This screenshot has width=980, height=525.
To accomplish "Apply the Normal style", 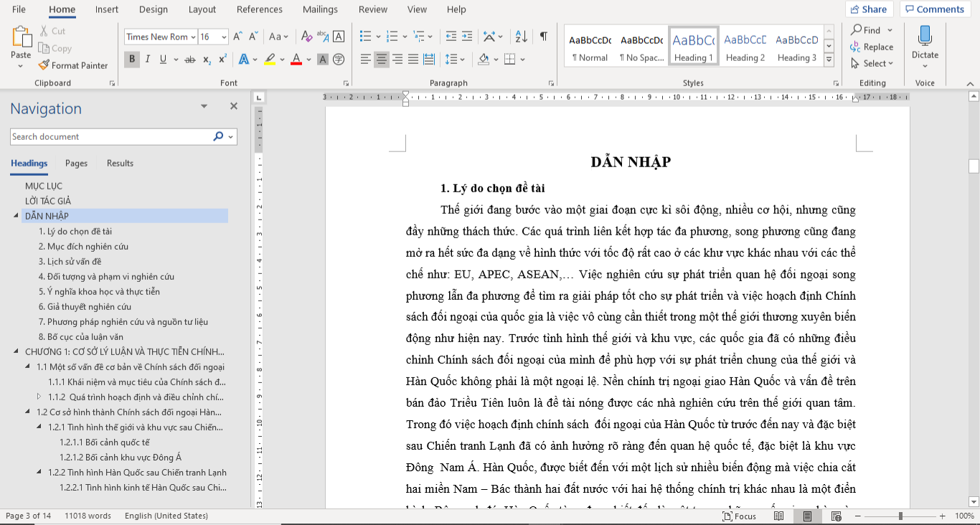I will 590,47.
